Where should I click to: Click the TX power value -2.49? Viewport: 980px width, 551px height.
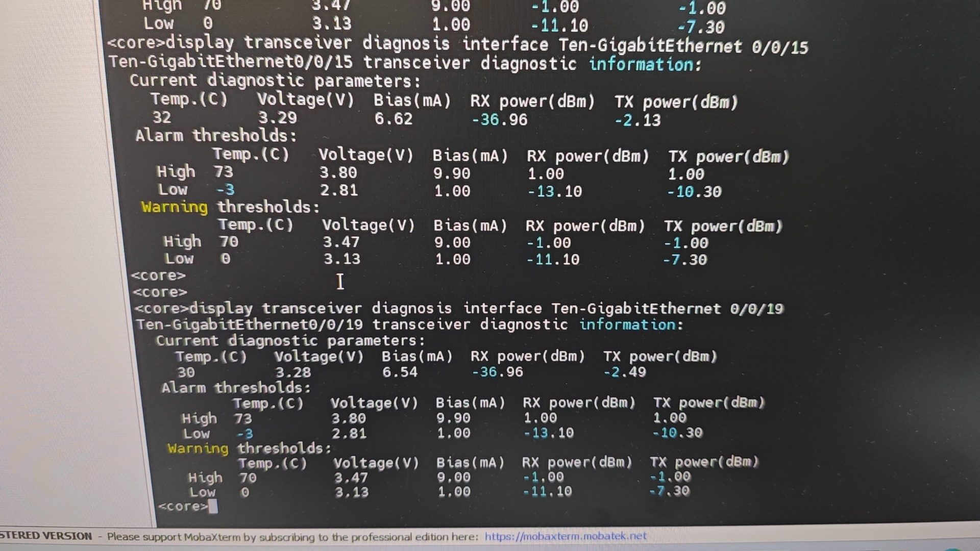click(x=625, y=372)
